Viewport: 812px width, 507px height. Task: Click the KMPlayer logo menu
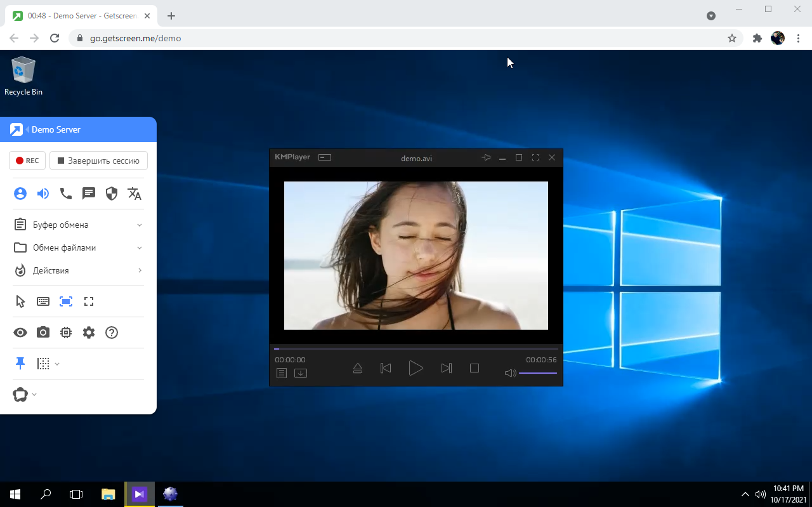tap(292, 157)
